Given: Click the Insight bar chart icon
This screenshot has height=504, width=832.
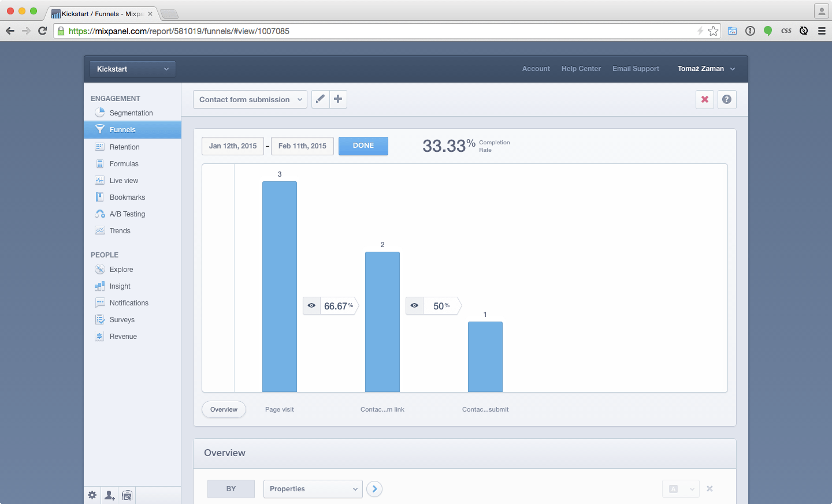Looking at the screenshot, I should pos(99,286).
